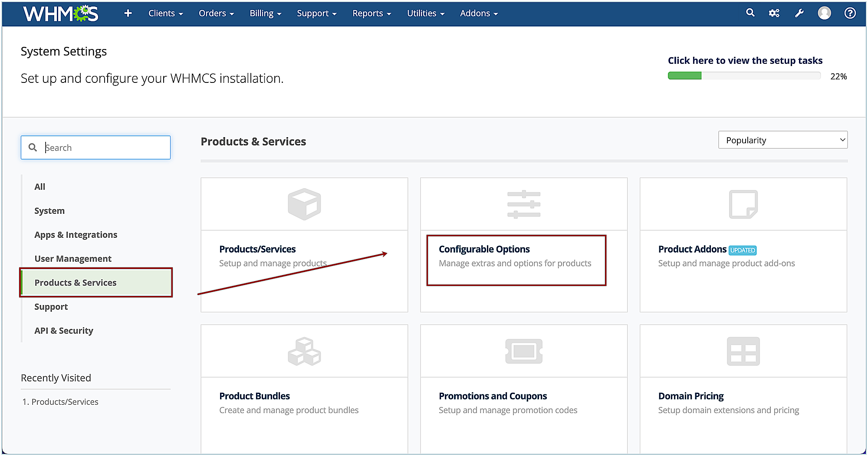Open the wrench configuration icon
This screenshot has height=456, width=868.
tap(799, 13)
